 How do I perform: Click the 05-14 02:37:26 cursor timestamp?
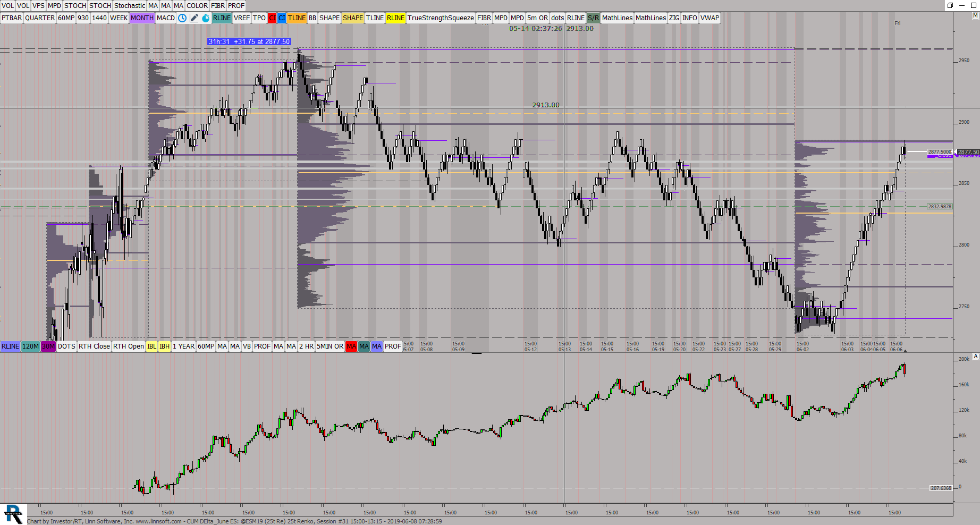536,29
